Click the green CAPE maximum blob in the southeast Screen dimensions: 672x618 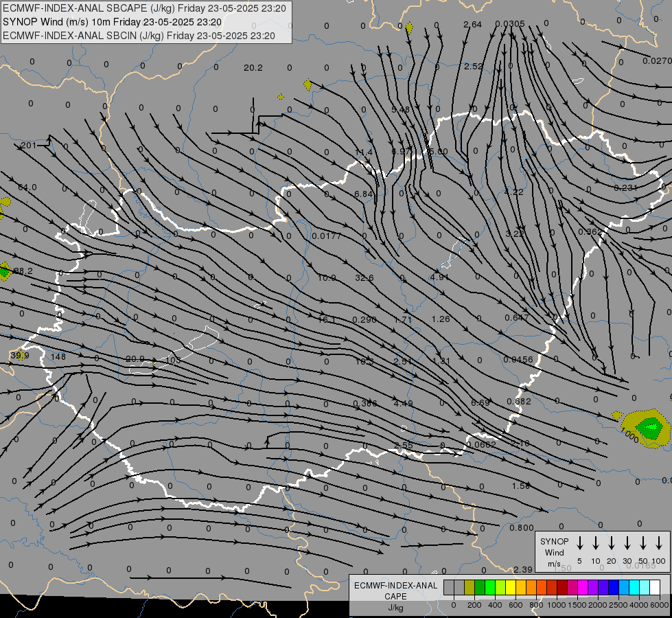tap(651, 427)
